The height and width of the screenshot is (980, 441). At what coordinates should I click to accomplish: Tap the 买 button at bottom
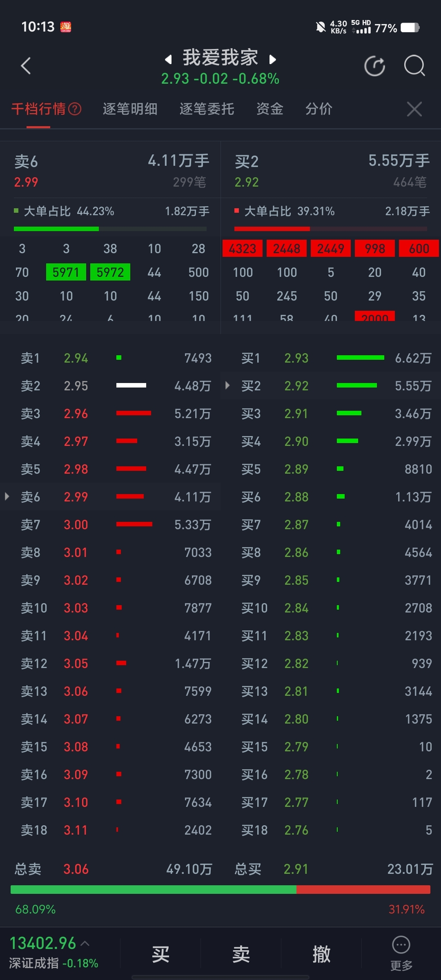pos(160,954)
